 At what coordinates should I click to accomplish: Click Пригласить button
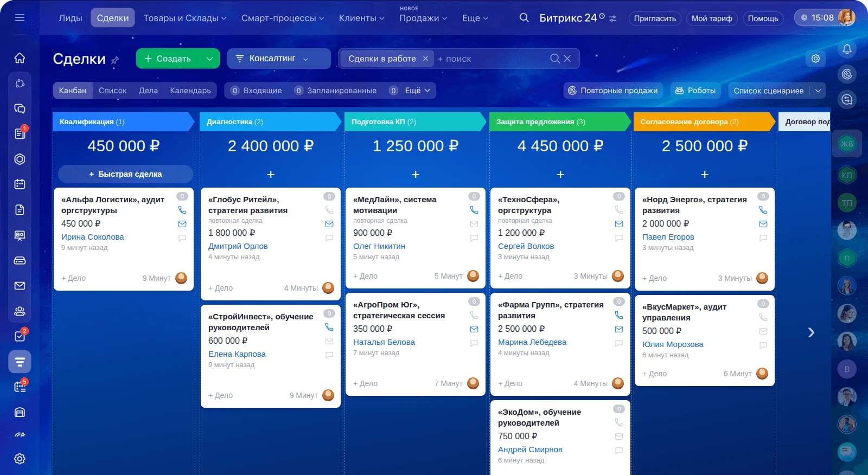click(x=655, y=18)
